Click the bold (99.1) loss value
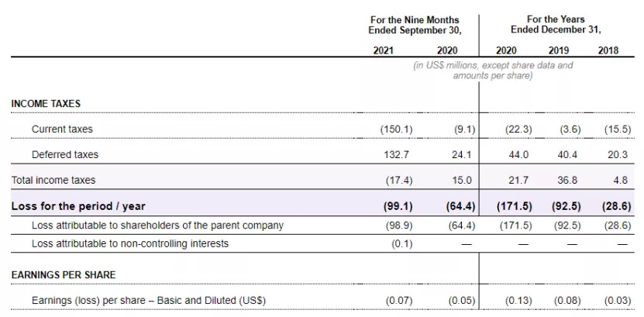Screen dimensions: 644x317 398,206
